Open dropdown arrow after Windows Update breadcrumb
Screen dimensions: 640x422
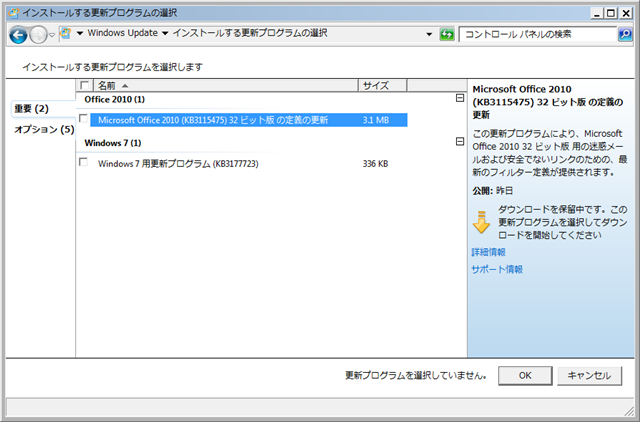(x=165, y=33)
